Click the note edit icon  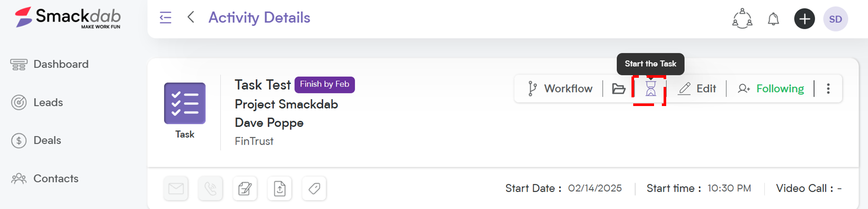tap(245, 189)
